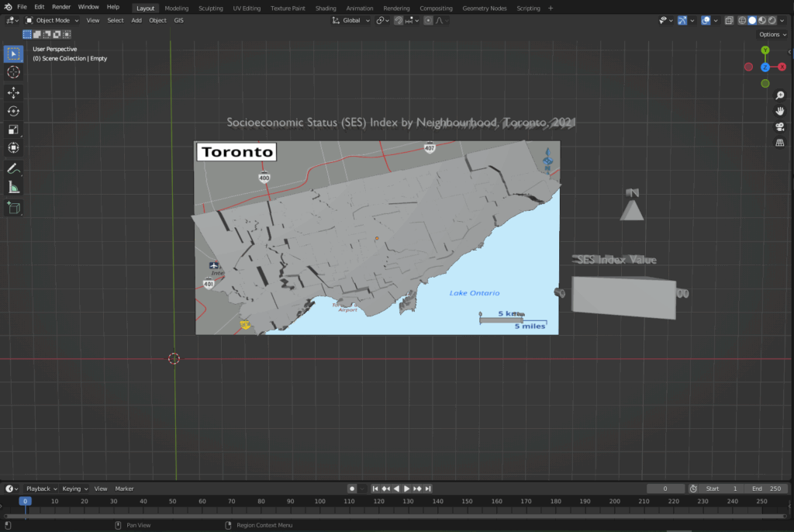This screenshot has width=794, height=532.
Task: Select the Cursor tool in toolbar
Action: (13, 72)
